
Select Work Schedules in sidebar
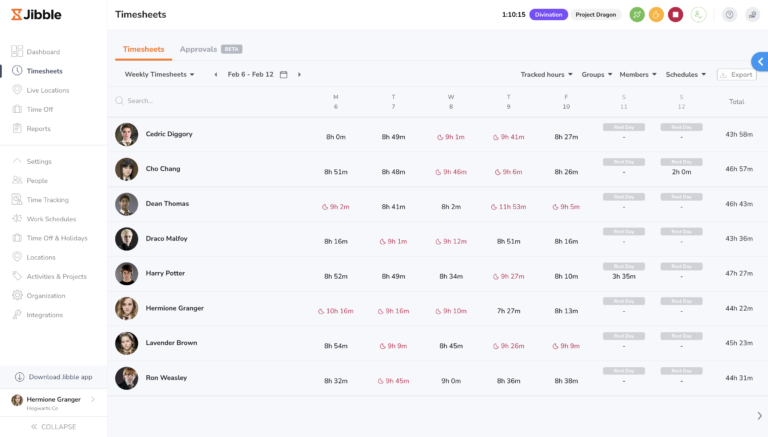pos(51,219)
